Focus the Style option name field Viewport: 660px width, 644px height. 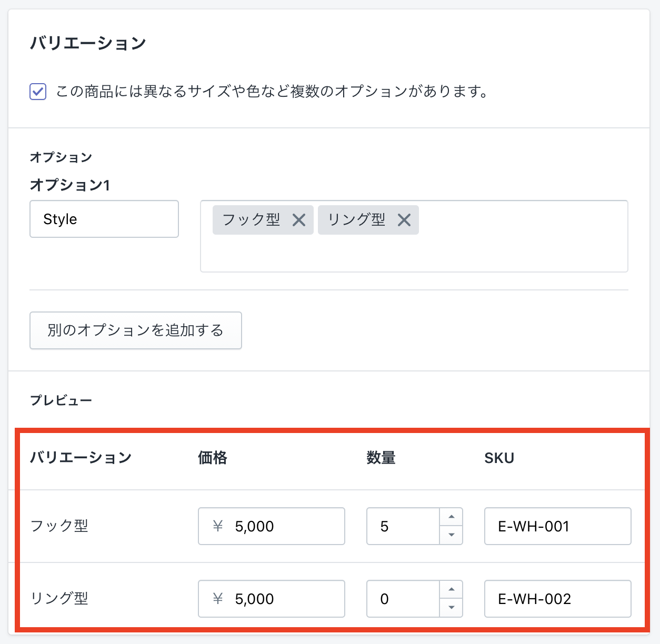pos(104,219)
